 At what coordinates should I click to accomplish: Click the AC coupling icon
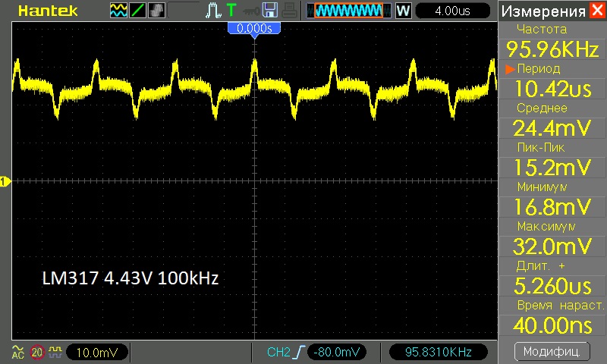click(x=17, y=352)
